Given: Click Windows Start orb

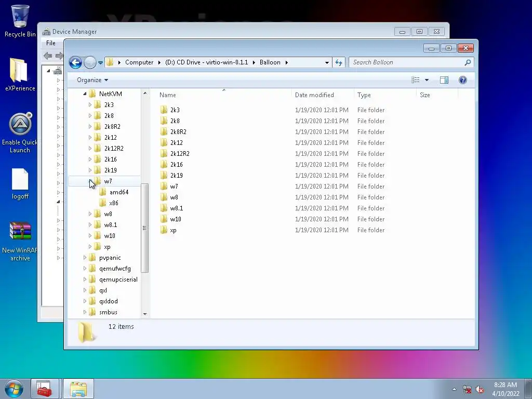Looking at the screenshot, I should coord(14,389).
